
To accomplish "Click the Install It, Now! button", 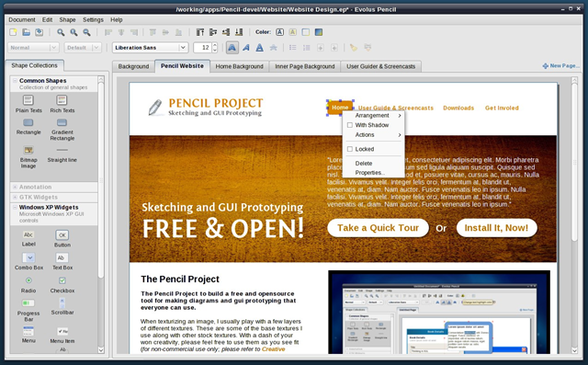I will coord(496,228).
